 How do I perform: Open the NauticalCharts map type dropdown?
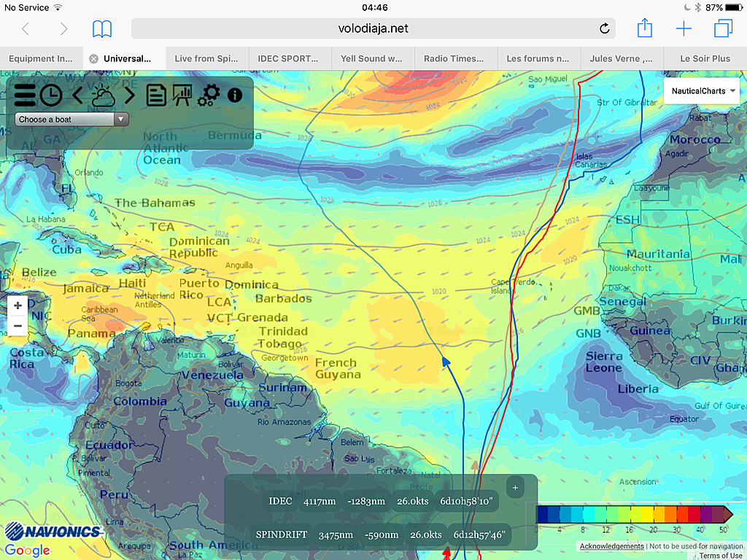tap(701, 91)
